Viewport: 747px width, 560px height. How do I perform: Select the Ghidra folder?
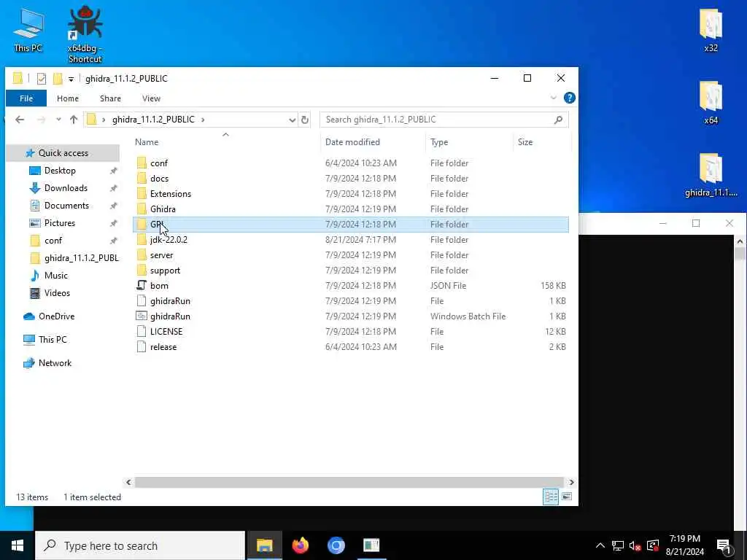tap(351, 209)
